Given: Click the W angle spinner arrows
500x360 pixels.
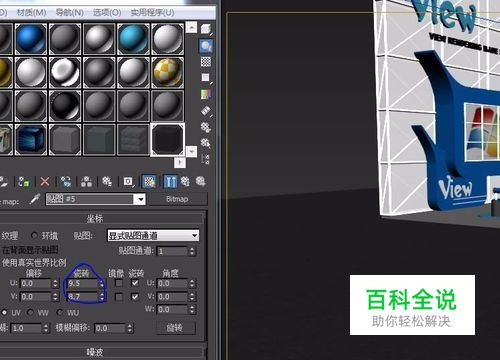Looking at the screenshot, I should tap(192, 309).
